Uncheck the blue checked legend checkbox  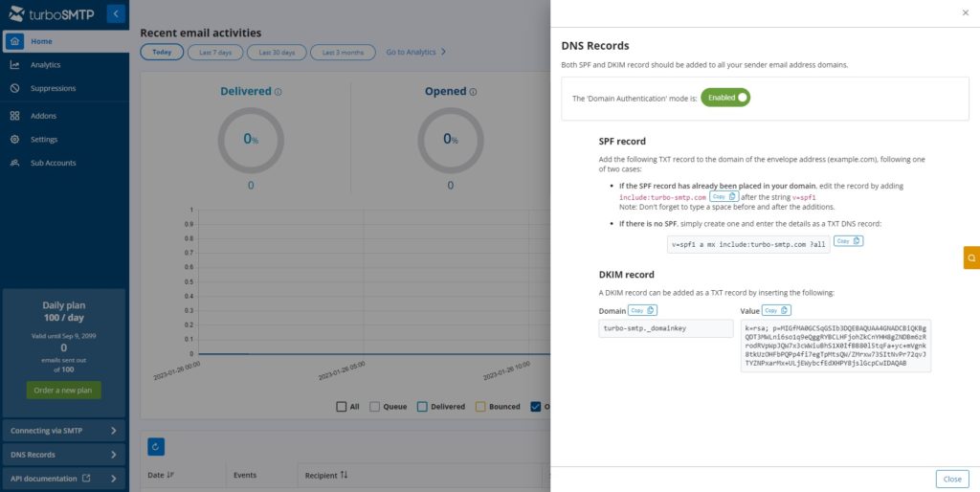(x=535, y=407)
